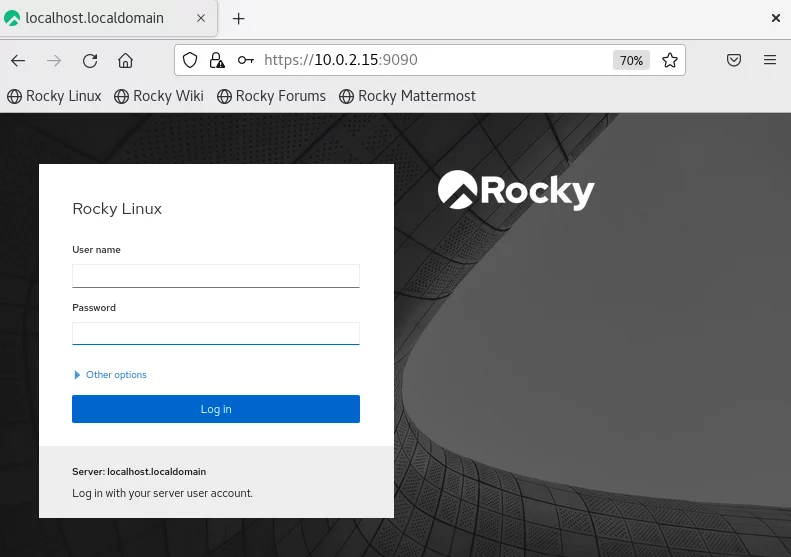Click the Rocky logo
The height and width of the screenshot is (557, 791).
[x=516, y=190]
